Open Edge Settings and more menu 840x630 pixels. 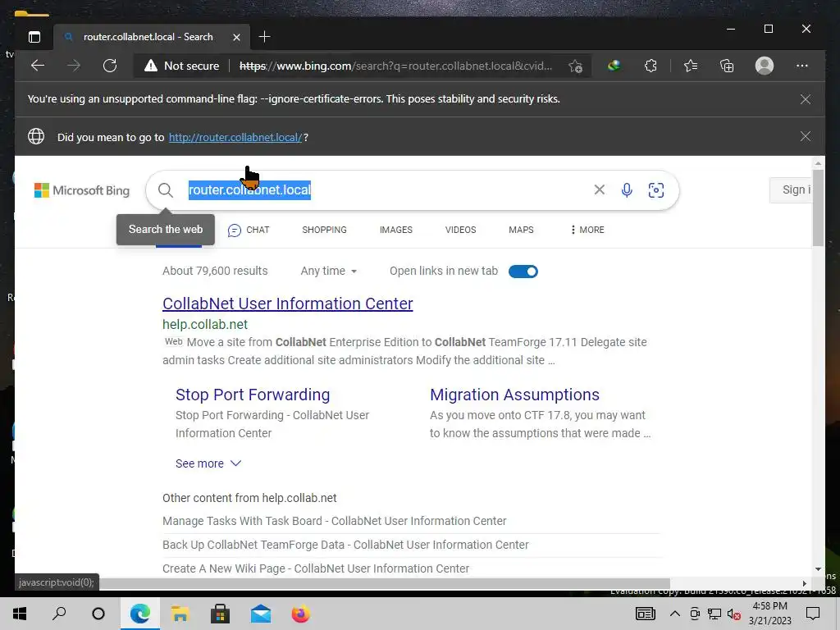pos(802,66)
